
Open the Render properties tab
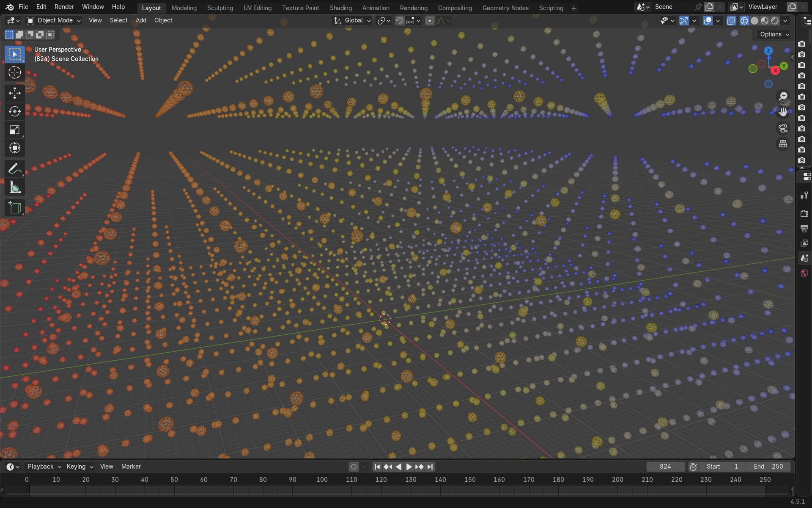[804, 214]
